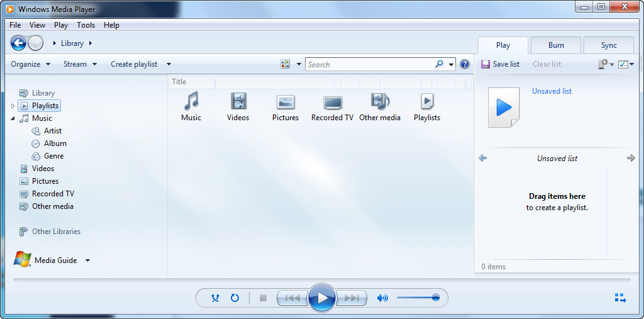Image resolution: width=644 pixels, height=319 pixels.
Task: Click the Previous track button
Action: coord(292,298)
